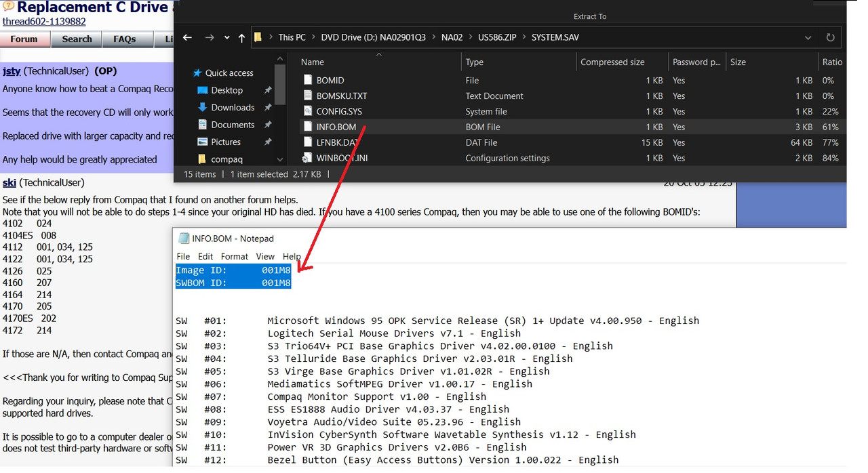Open the Search tab on the forum page
This screenshot has width=868, height=473.
tap(77, 39)
